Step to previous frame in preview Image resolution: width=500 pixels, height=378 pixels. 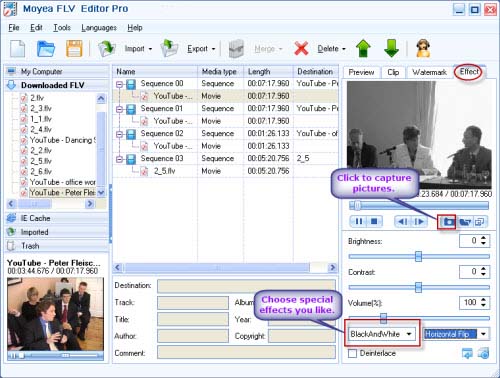point(402,222)
